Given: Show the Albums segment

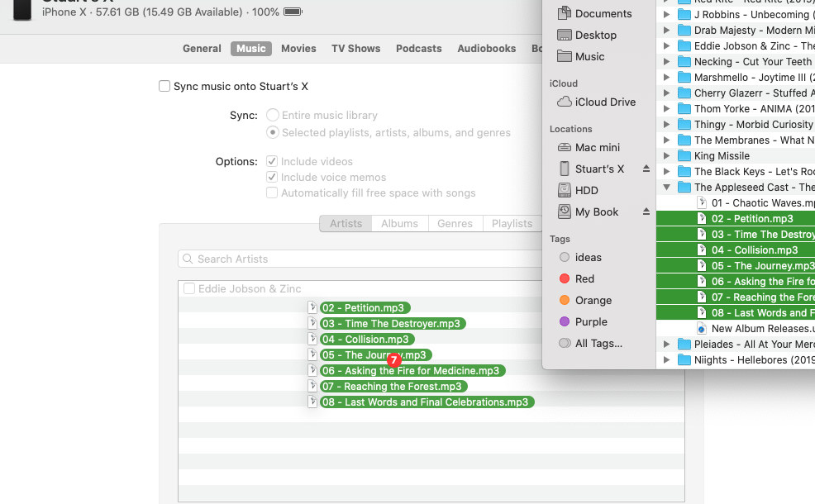Looking at the screenshot, I should point(400,223).
